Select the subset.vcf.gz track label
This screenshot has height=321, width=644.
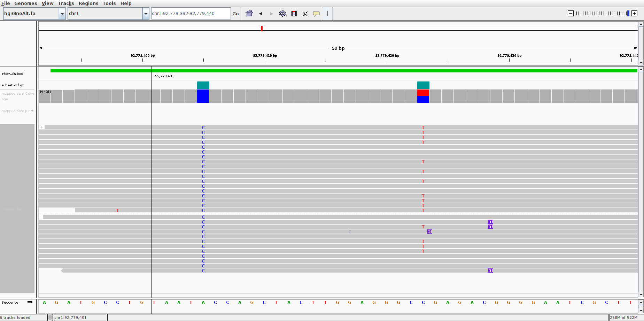tap(13, 85)
